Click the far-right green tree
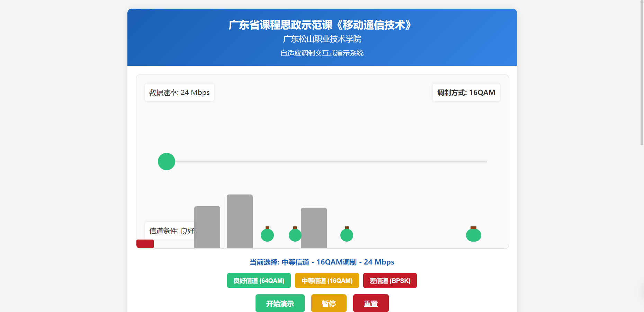 click(473, 235)
